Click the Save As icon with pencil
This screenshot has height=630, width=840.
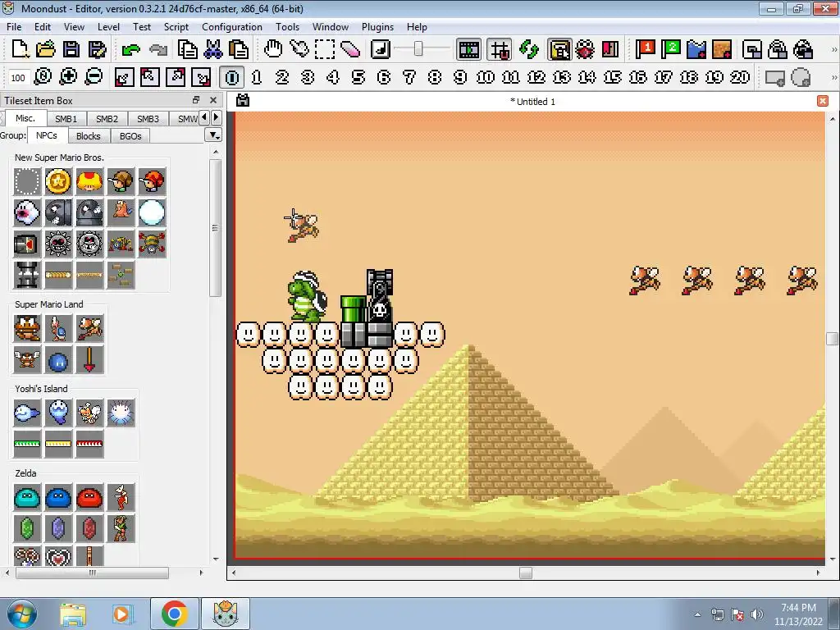(x=97, y=49)
